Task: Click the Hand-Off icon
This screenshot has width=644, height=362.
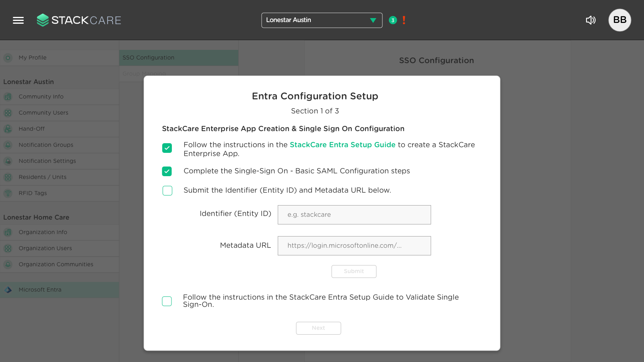Action: (8, 129)
